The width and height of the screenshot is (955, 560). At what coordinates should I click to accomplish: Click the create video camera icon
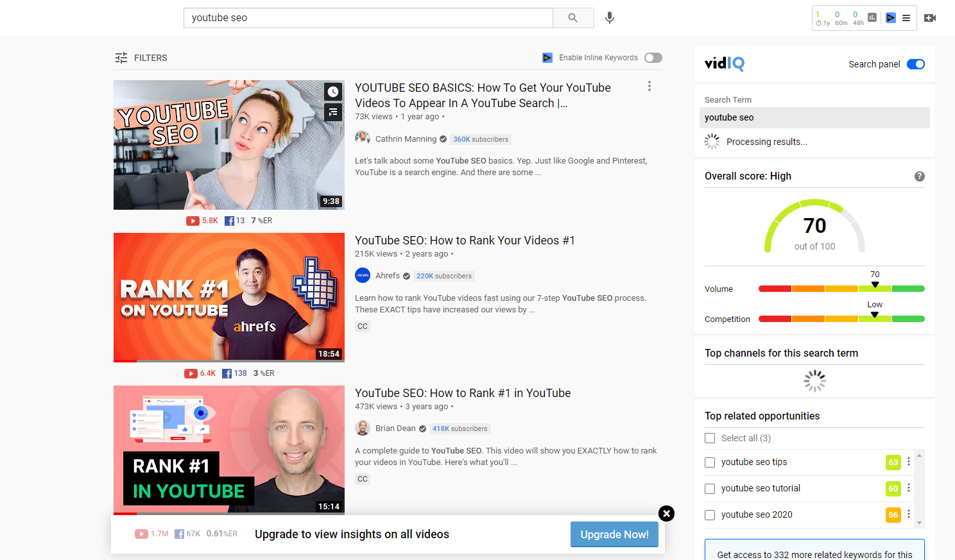click(929, 18)
